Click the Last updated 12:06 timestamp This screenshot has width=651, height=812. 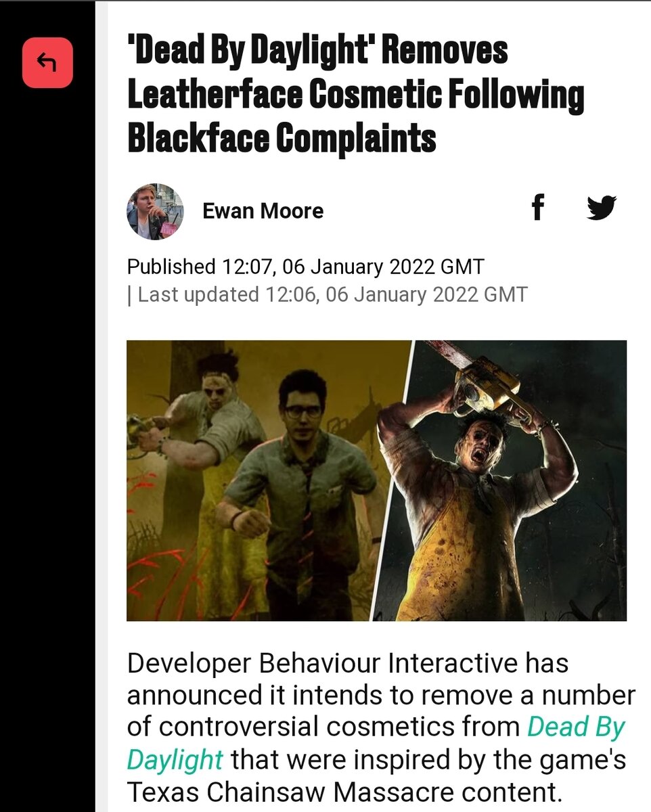pos(327,295)
